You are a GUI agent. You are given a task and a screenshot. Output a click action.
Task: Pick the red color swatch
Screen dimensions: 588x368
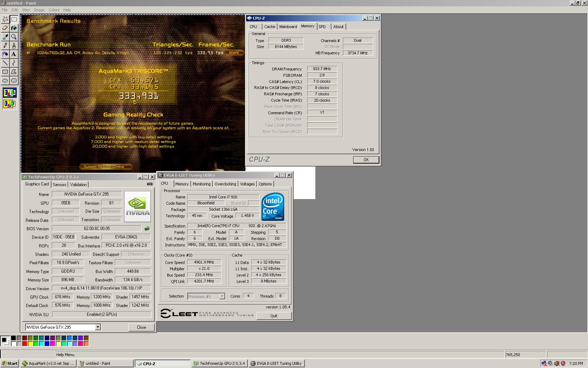[x=24, y=344]
